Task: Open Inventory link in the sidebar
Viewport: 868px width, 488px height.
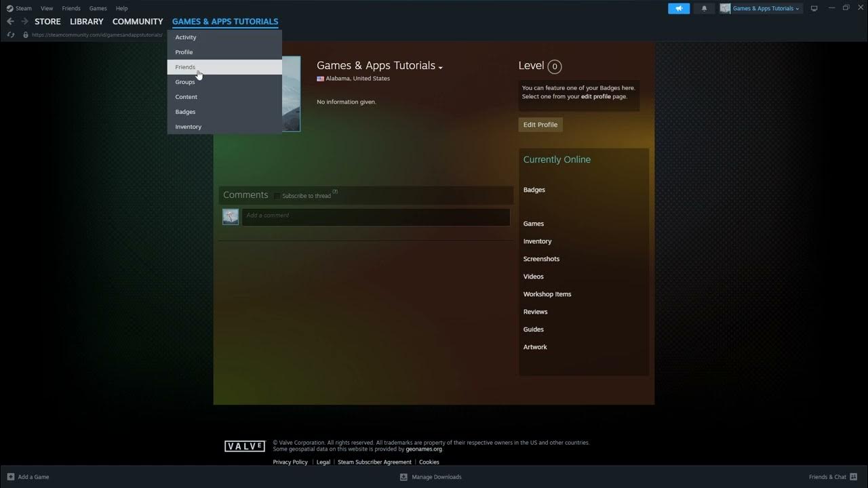Action: click(x=538, y=241)
